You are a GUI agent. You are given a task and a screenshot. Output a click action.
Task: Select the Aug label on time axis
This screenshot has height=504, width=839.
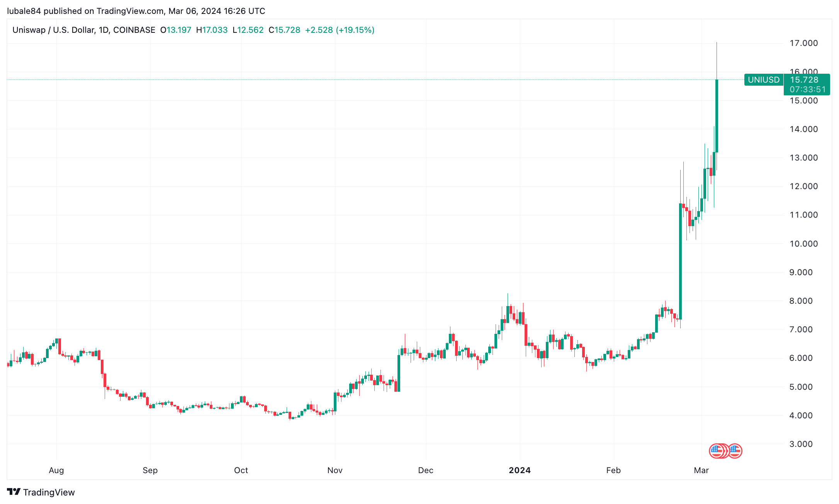(56, 470)
